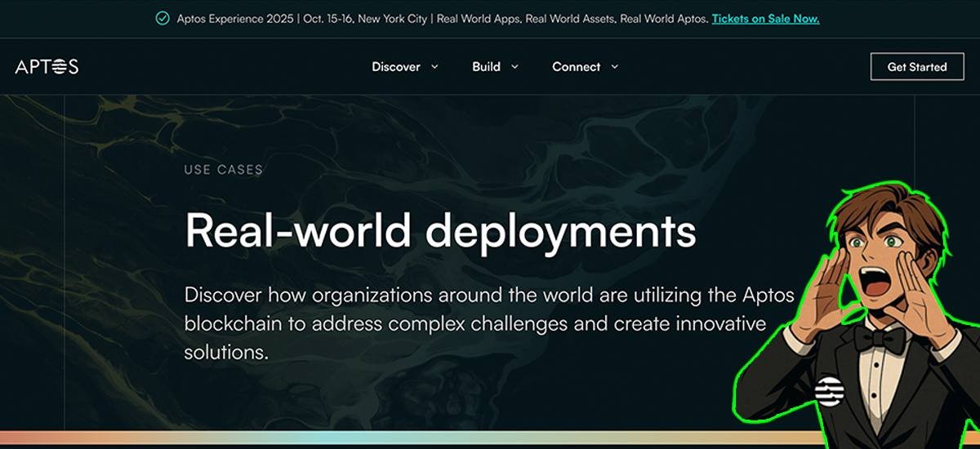Viewport: 980px width, 449px height.
Task: Click the USE CASES label
Action: 224,170
